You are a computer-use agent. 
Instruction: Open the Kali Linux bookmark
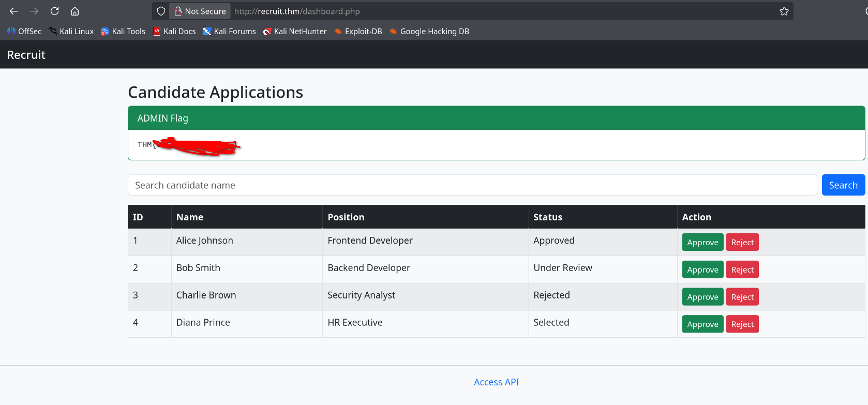point(71,31)
